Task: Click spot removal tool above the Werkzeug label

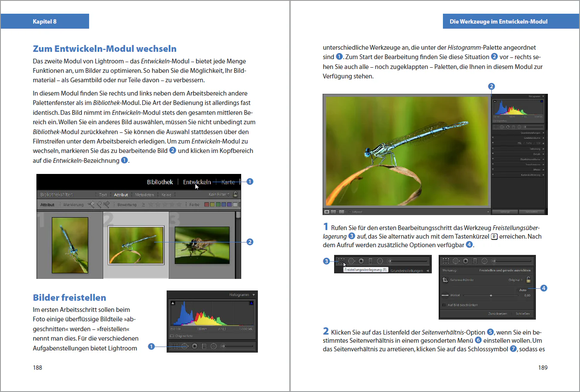Action: click(456, 261)
